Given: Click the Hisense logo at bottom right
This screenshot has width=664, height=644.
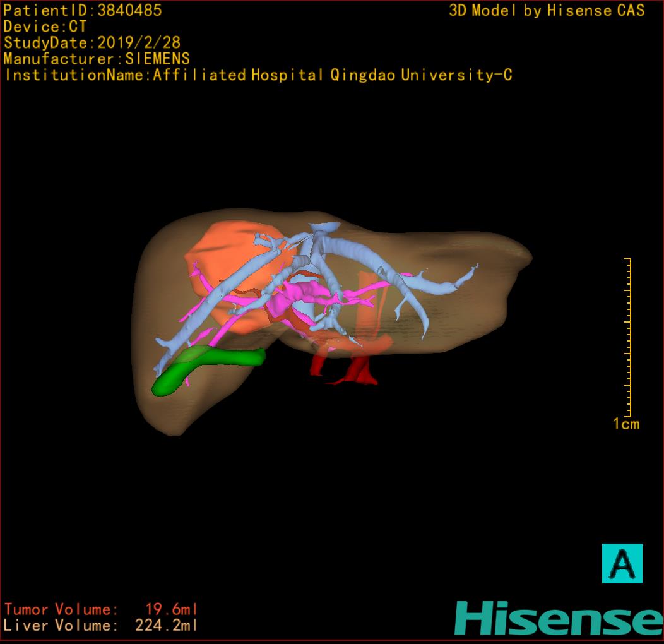Looking at the screenshot, I should tap(558, 618).
